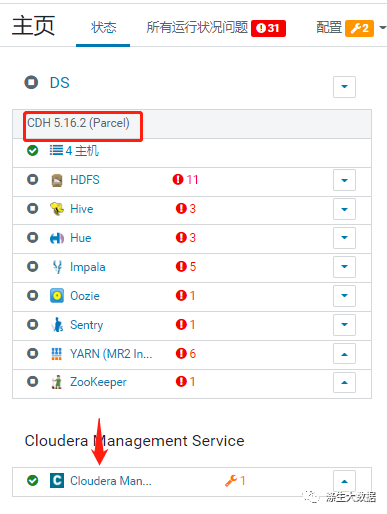Click the Sentry service icon
Image resolution: width=387 pixels, height=514 pixels.
point(57,325)
